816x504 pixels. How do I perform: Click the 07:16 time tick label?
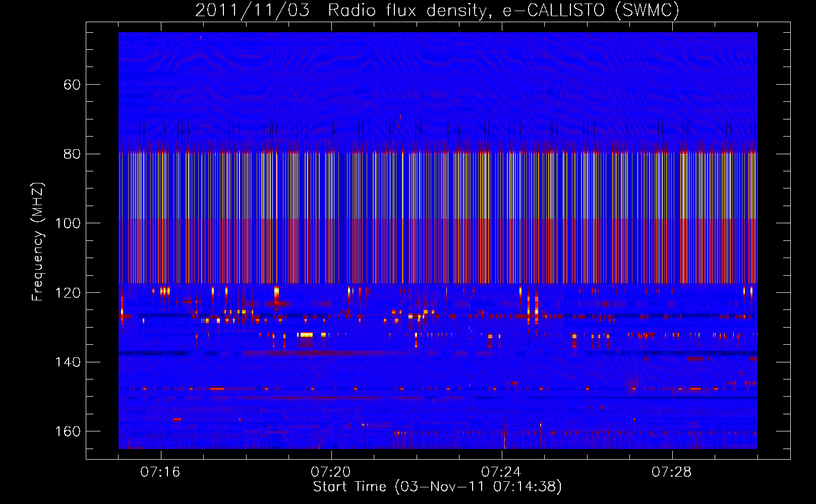[x=160, y=472]
